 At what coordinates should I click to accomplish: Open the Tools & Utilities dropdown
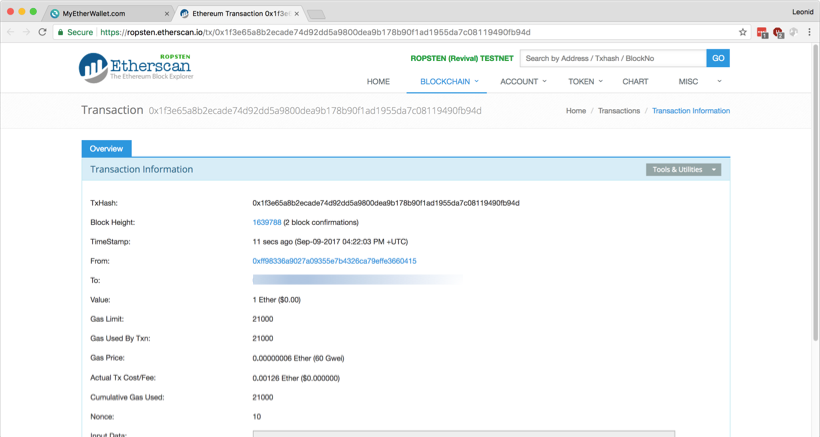coord(683,169)
